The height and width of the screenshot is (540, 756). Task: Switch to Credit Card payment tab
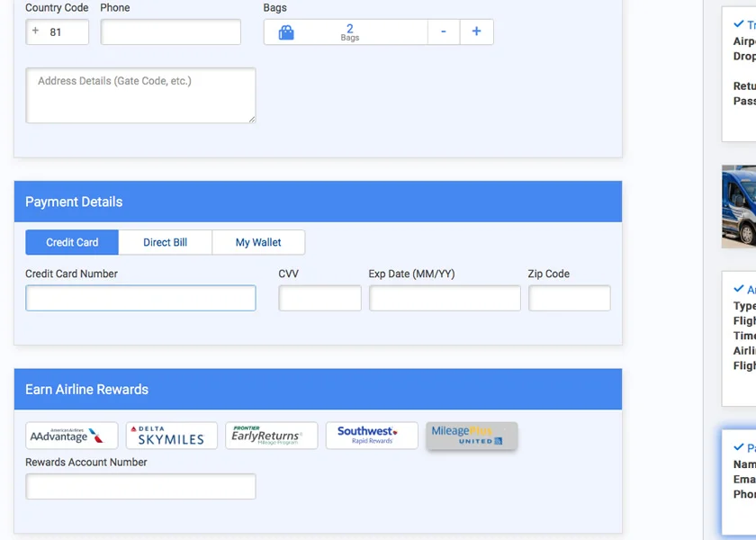pos(72,242)
